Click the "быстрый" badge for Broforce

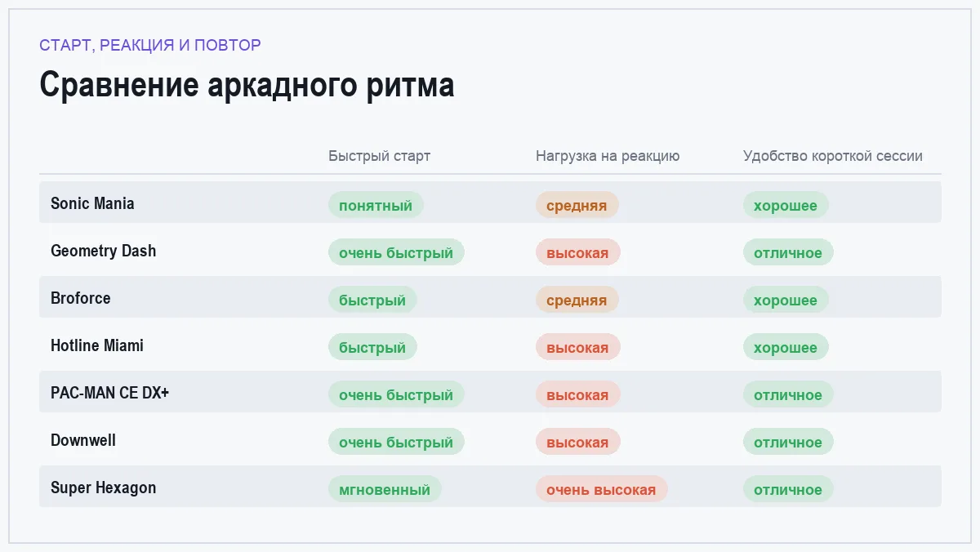(x=372, y=300)
